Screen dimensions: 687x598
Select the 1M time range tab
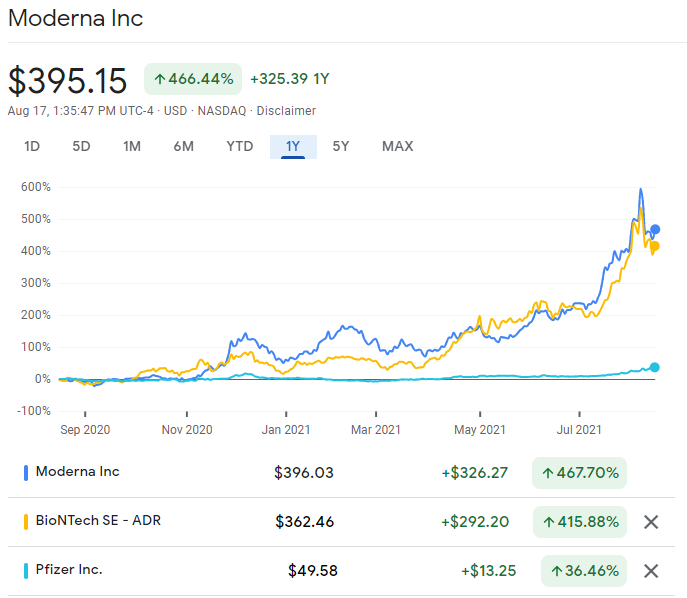[x=132, y=147]
